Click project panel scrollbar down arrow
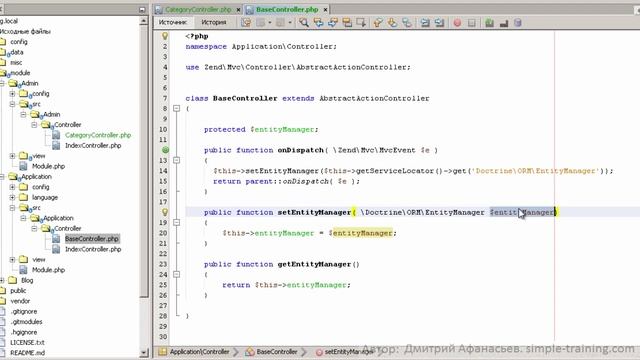The height and width of the screenshot is (360, 640). click(144, 352)
